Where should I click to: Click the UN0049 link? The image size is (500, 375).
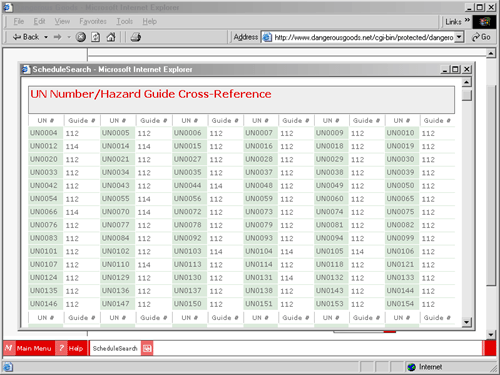pyautogui.click(x=330, y=185)
